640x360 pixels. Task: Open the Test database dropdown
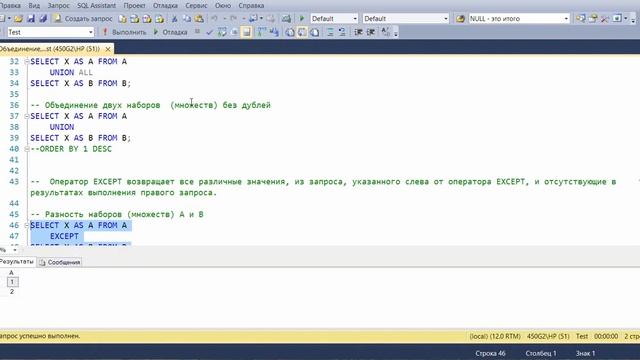pos(91,32)
